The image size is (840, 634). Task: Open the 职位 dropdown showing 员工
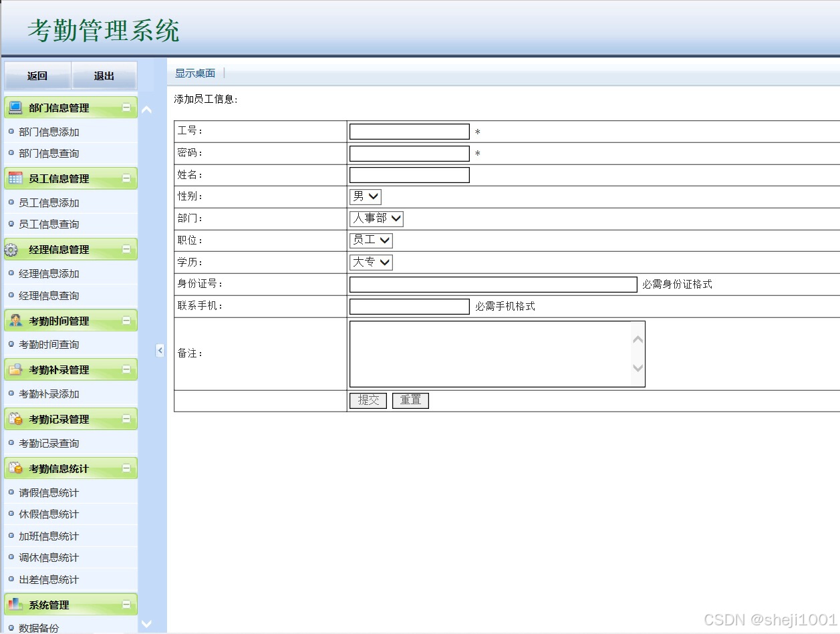pos(371,241)
